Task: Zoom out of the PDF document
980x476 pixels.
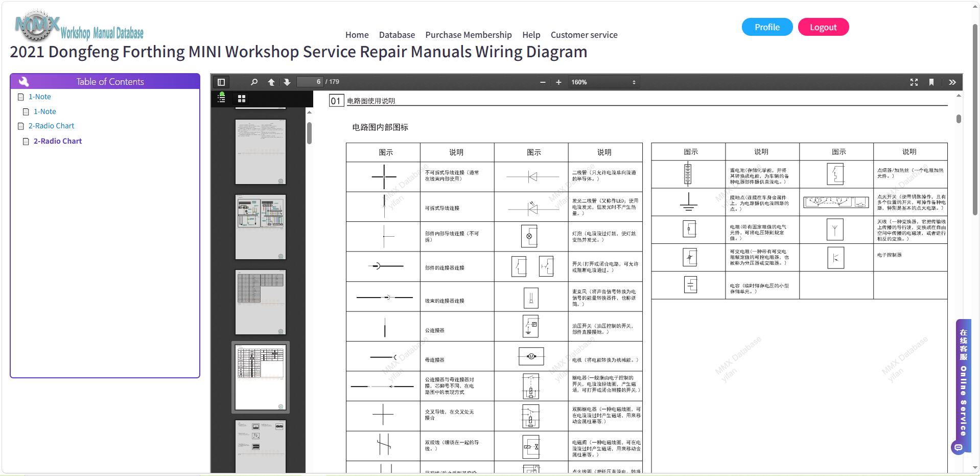Action: (x=543, y=82)
